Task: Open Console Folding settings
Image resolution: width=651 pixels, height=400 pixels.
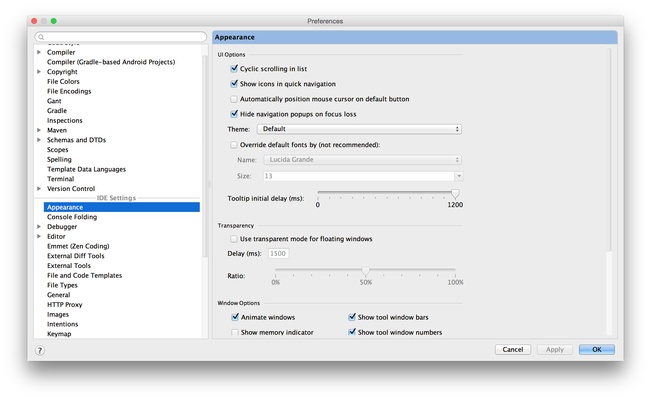Action: pos(72,217)
